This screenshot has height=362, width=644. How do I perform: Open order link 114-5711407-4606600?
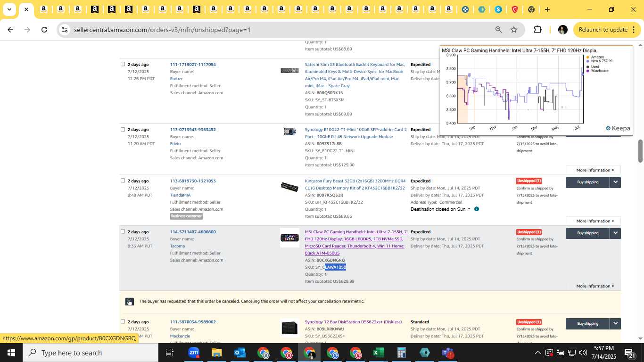[193, 232]
